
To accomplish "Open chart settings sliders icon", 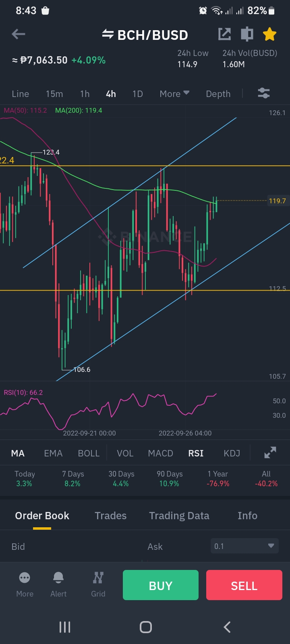I will (x=264, y=93).
